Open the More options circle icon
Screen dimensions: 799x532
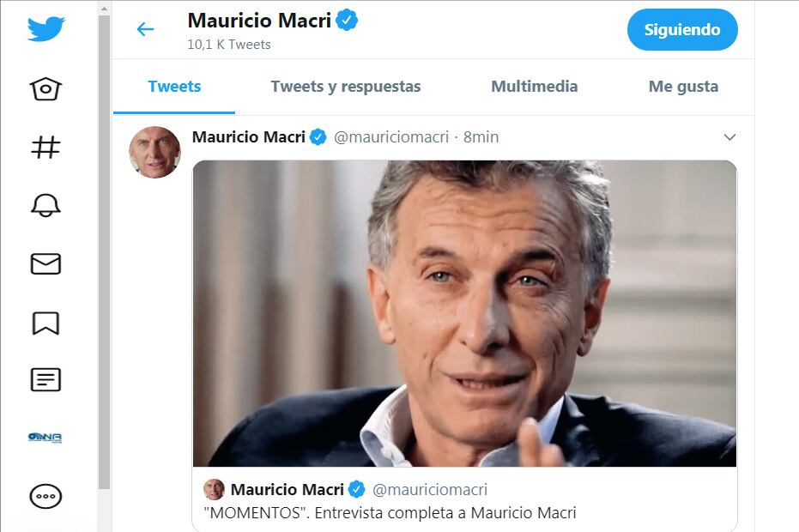pyautogui.click(x=45, y=496)
